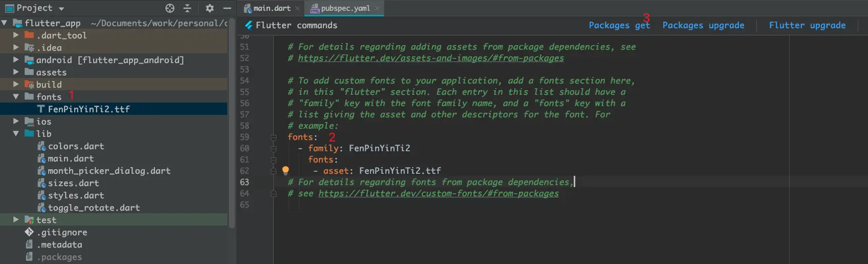Click the .gitignore git icon

tap(29, 232)
